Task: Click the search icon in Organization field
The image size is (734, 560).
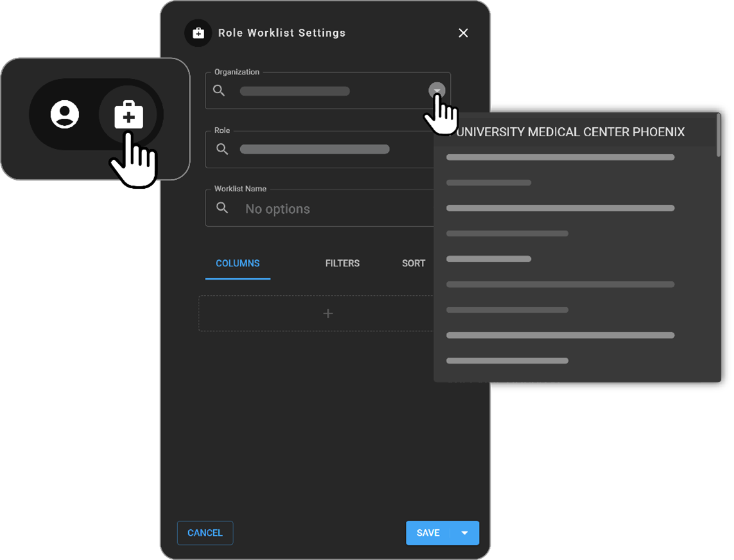Action: [219, 91]
